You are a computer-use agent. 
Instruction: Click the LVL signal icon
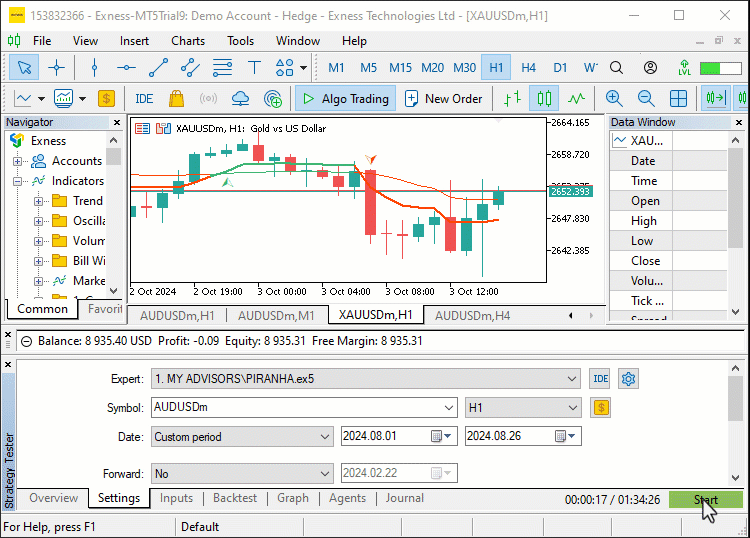[x=684, y=67]
